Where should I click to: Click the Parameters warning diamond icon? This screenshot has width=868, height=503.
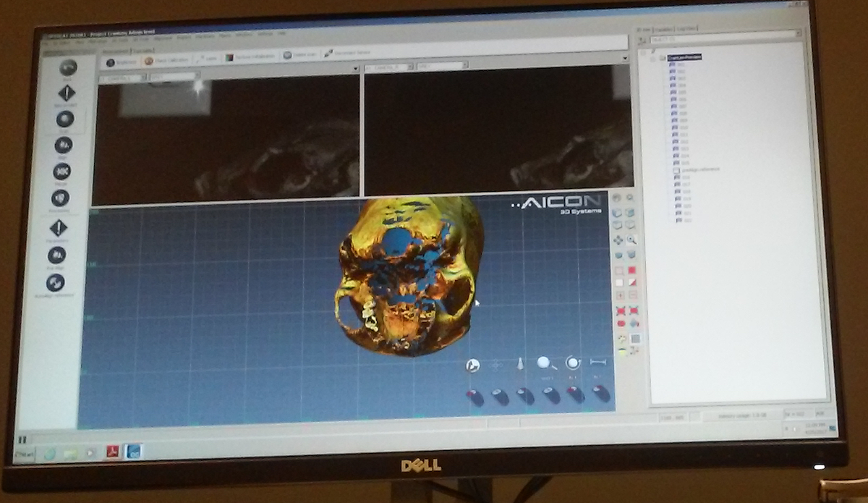59,228
